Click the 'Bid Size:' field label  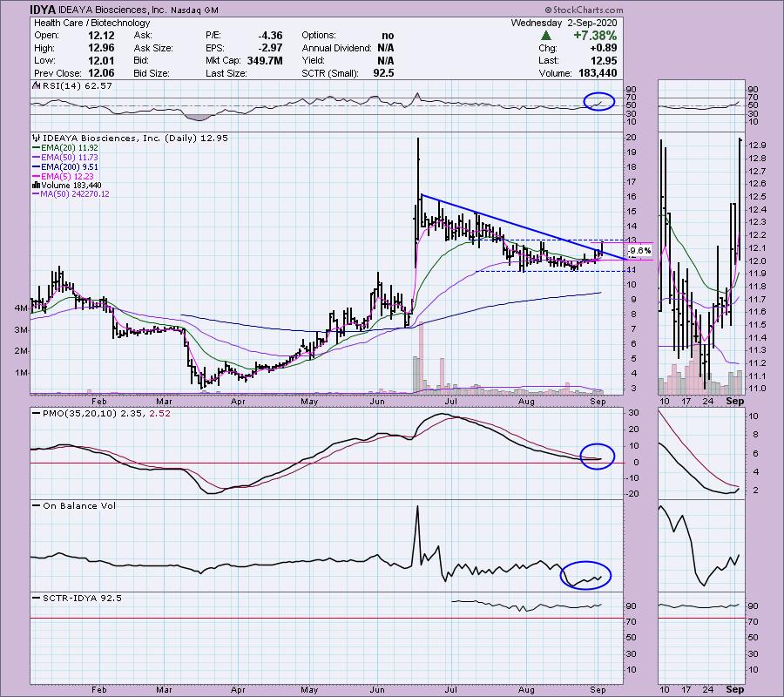[x=152, y=73]
